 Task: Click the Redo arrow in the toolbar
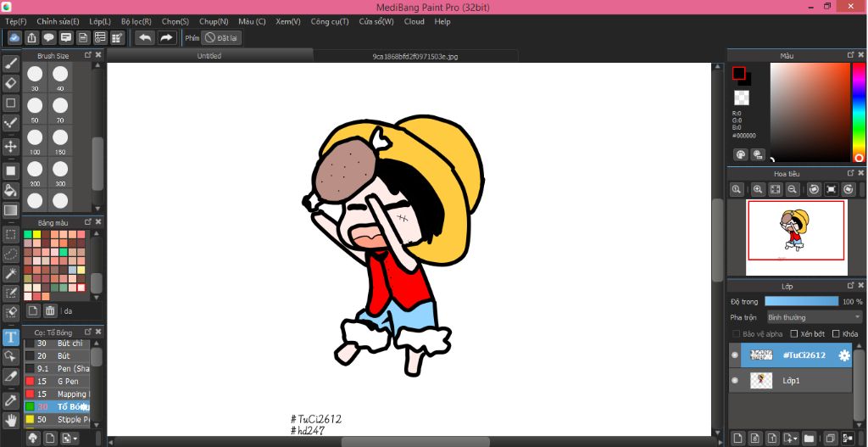(x=166, y=37)
